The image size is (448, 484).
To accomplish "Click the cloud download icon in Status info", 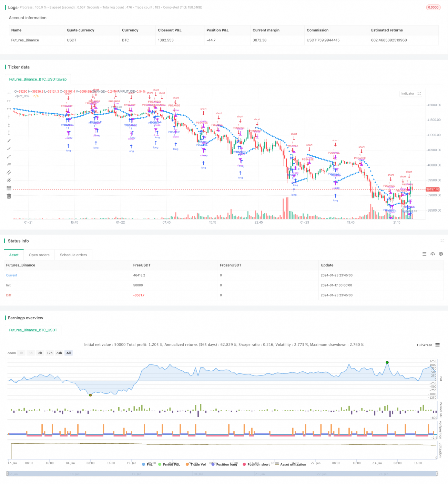I will (x=432, y=254).
